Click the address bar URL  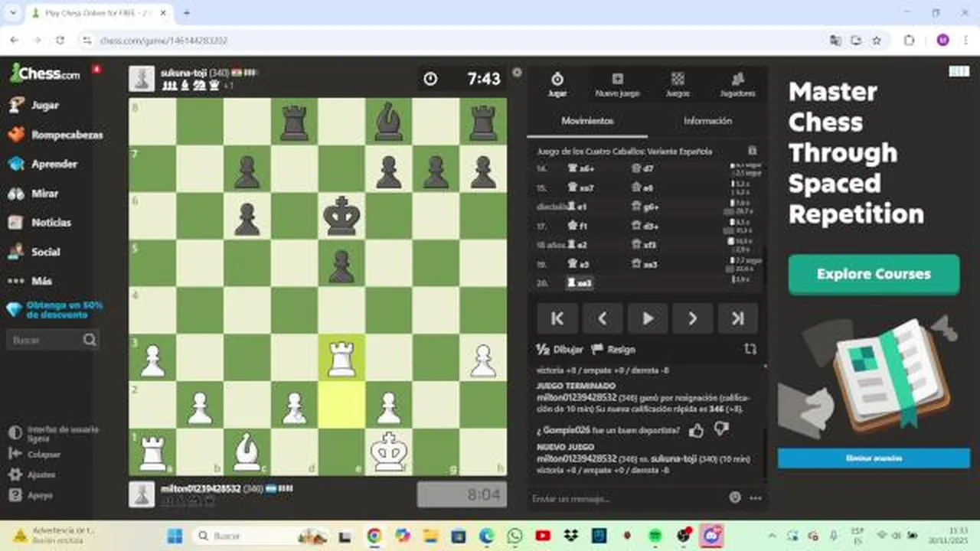[164, 41]
